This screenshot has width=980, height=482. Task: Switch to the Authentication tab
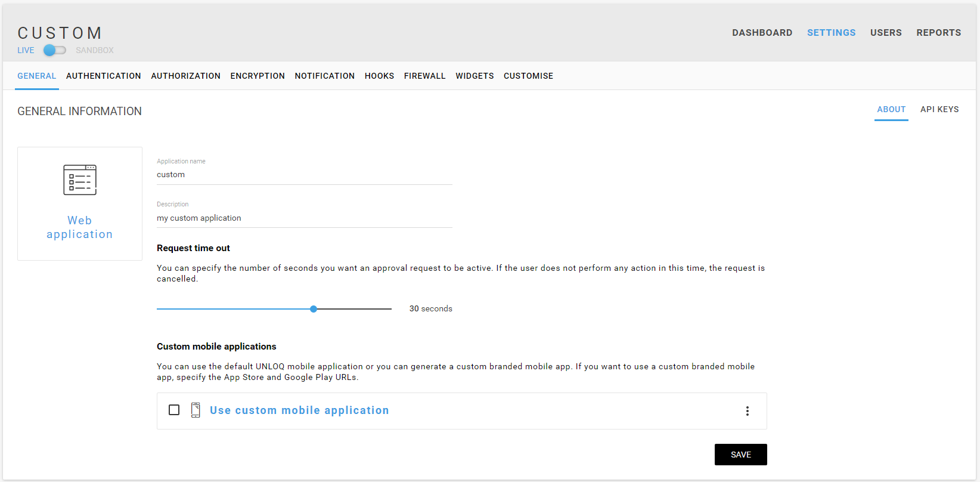[104, 76]
